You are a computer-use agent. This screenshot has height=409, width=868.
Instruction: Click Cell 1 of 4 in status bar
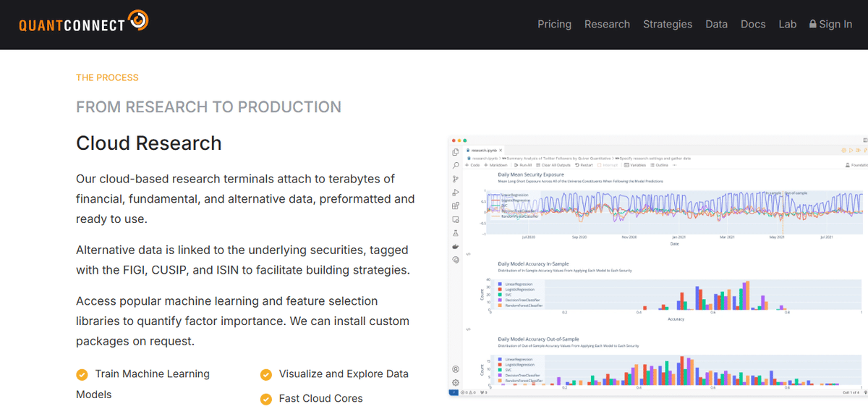coord(850,392)
